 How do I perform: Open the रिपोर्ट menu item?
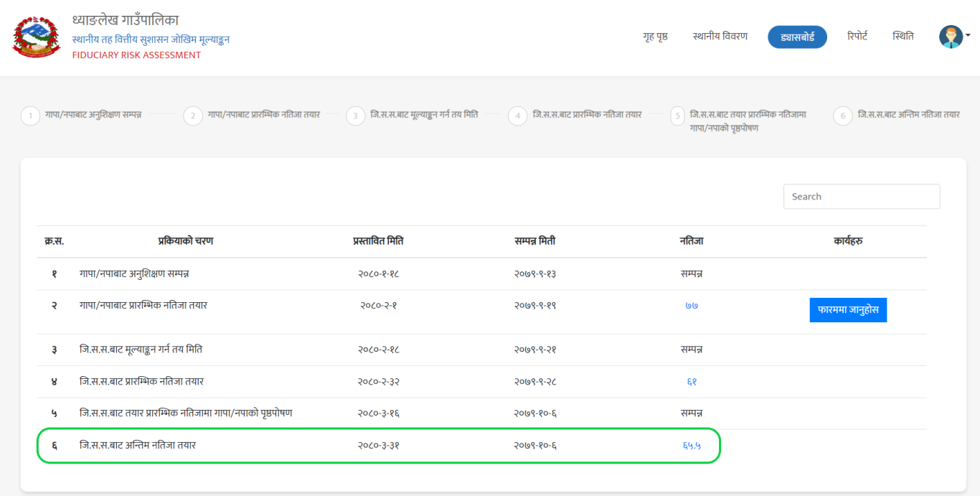click(857, 37)
